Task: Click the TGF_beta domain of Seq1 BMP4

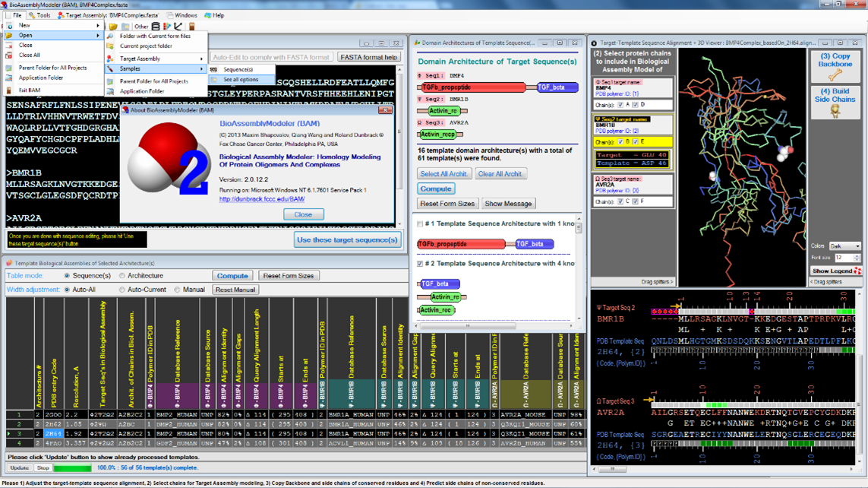Action: click(x=557, y=87)
